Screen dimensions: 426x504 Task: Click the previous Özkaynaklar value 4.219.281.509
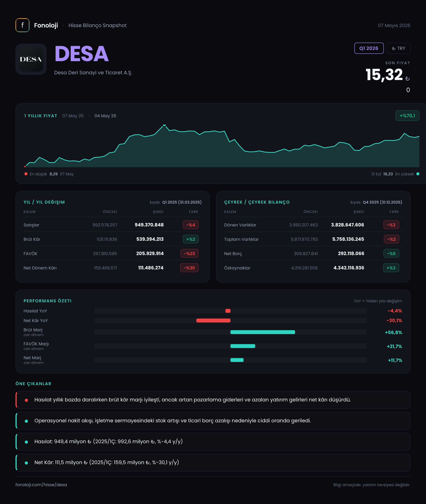(304, 268)
